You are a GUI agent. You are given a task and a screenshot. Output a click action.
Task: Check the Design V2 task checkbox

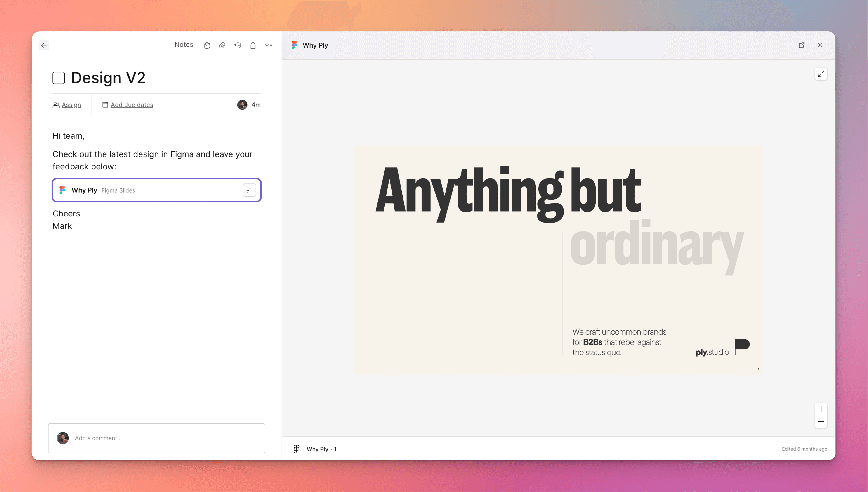pyautogui.click(x=59, y=78)
